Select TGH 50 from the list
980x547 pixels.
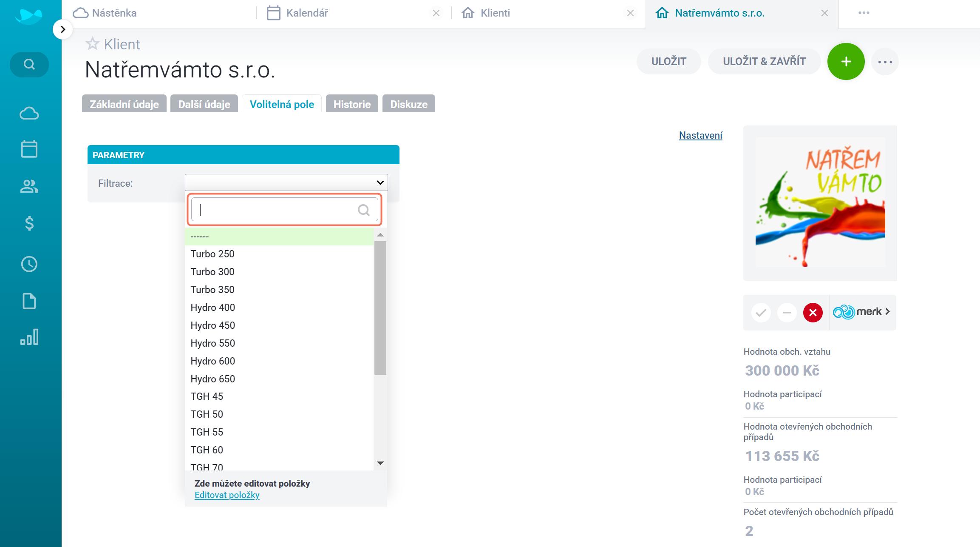click(x=279, y=414)
